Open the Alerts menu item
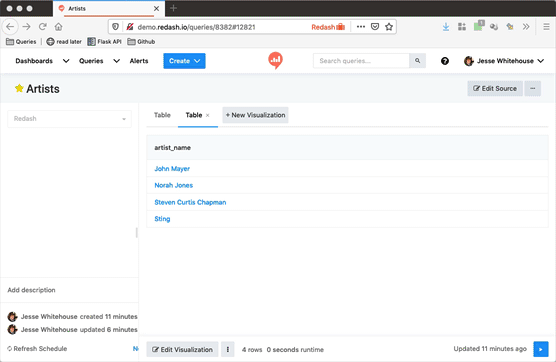This screenshot has width=556, height=362. pos(139,61)
